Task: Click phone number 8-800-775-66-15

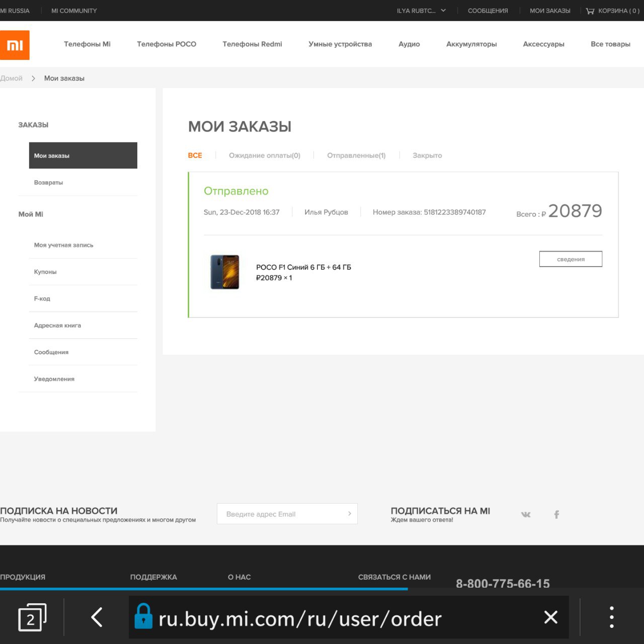Action: (x=503, y=583)
